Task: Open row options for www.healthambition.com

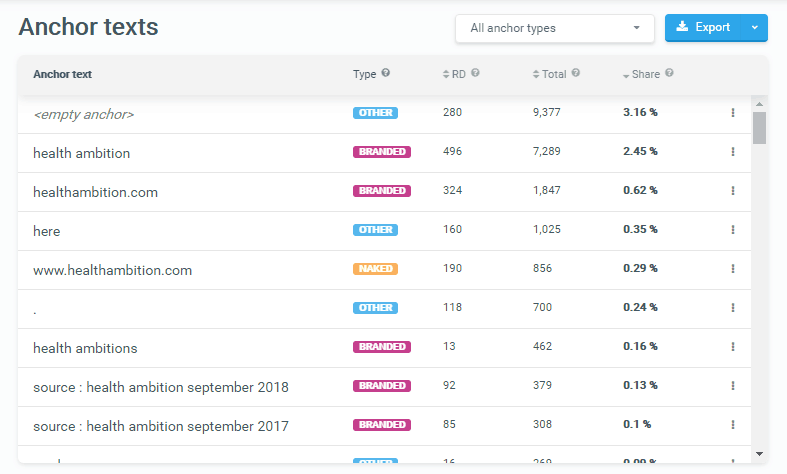Action: pos(732,269)
